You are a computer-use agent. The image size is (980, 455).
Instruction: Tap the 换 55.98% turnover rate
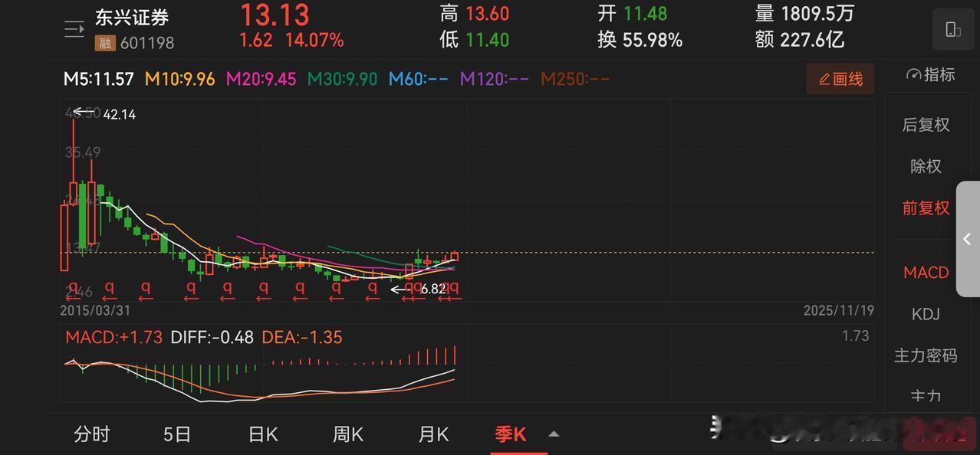pos(640,39)
